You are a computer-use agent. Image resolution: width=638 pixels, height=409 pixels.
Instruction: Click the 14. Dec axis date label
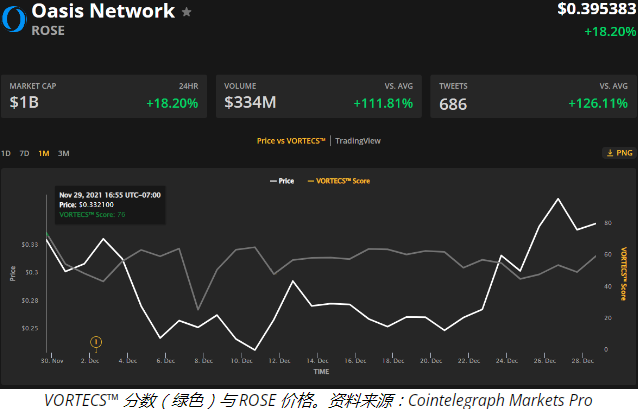click(x=317, y=361)
